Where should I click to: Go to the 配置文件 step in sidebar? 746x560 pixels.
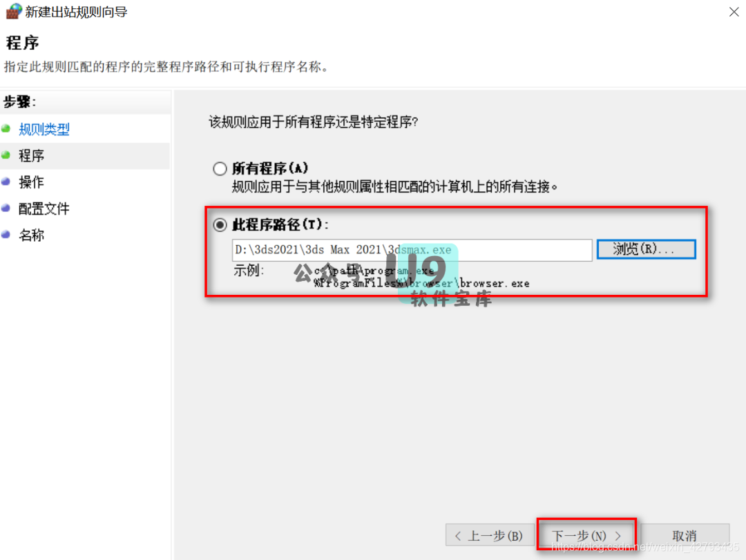[x=44, y=209]
